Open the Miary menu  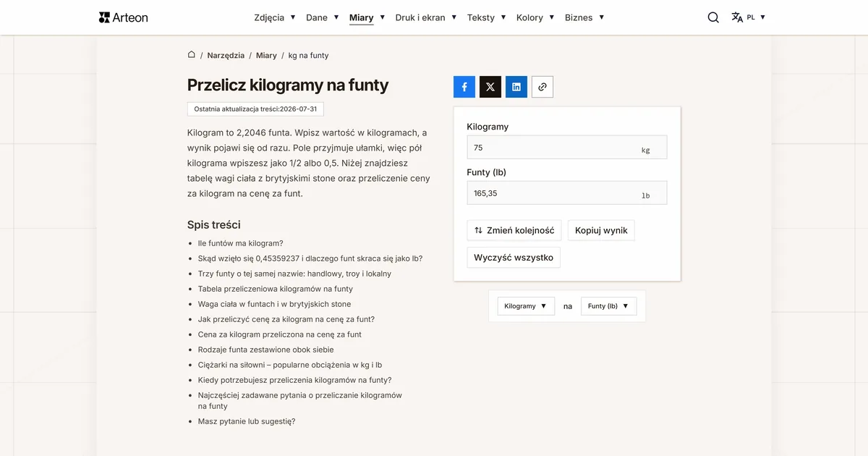(x=367, y=17)
